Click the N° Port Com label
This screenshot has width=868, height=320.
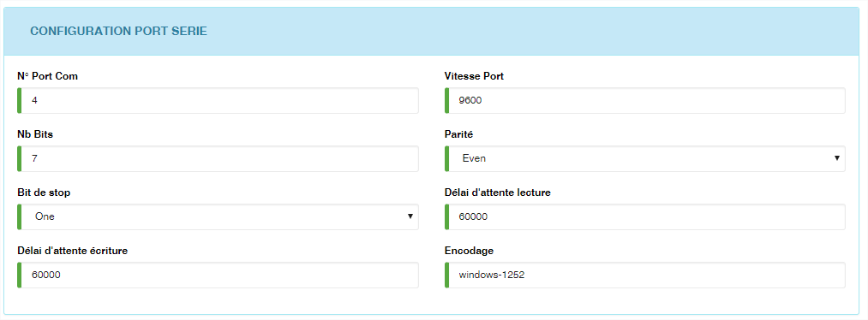[x=48, y=76]
